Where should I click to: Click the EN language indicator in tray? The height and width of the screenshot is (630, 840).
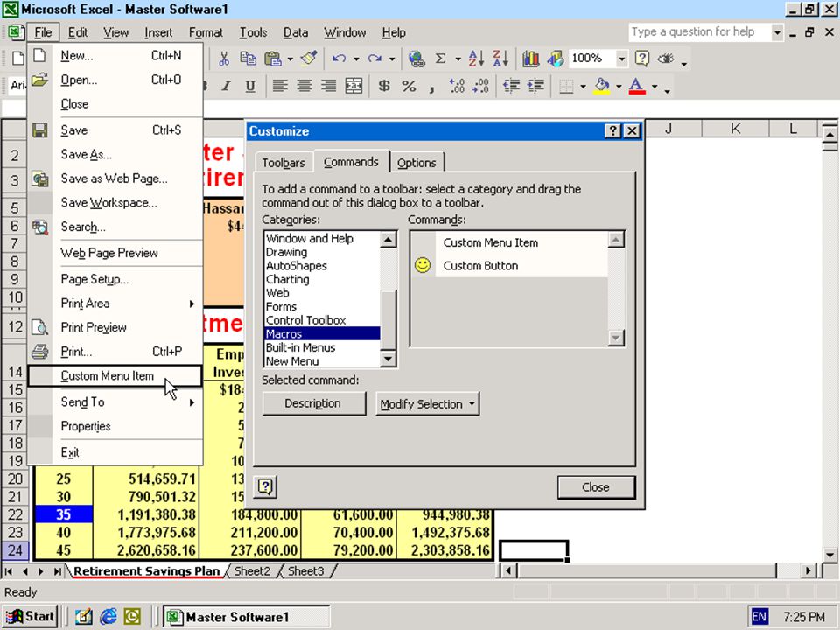pos(759,617)
